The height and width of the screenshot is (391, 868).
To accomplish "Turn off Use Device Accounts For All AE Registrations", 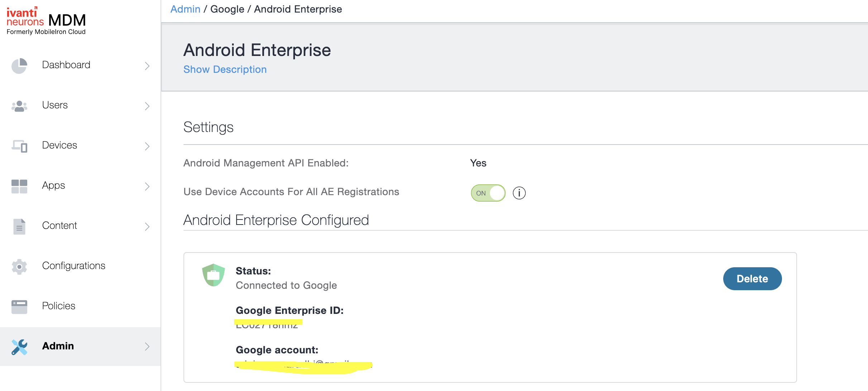I will [x=488, y=193].
